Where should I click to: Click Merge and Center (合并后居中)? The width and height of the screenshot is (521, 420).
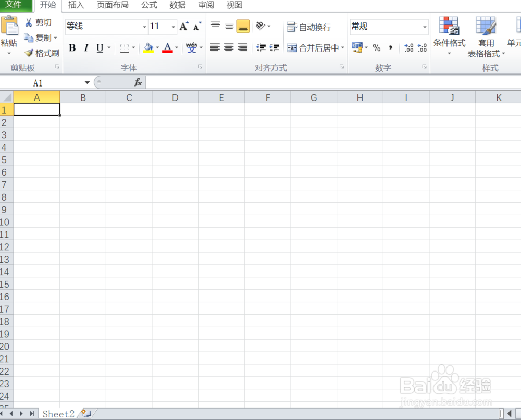(x=313, y=48)
